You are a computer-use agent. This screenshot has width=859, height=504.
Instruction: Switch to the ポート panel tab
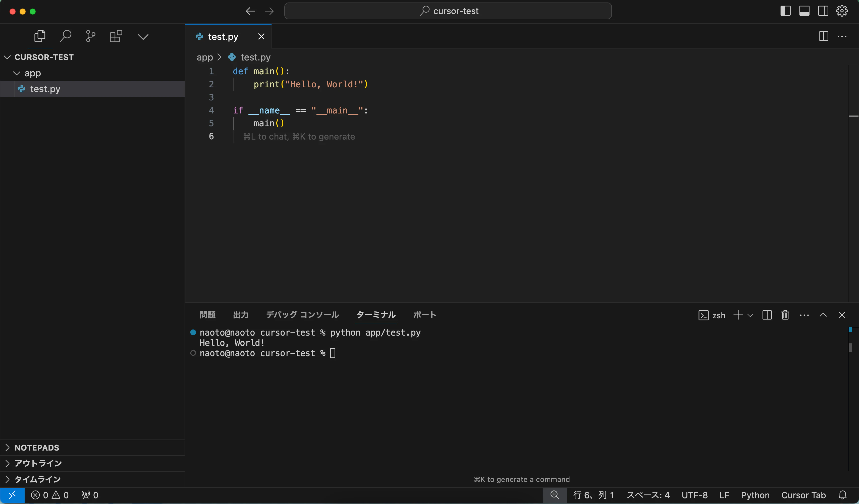point(424,315)
